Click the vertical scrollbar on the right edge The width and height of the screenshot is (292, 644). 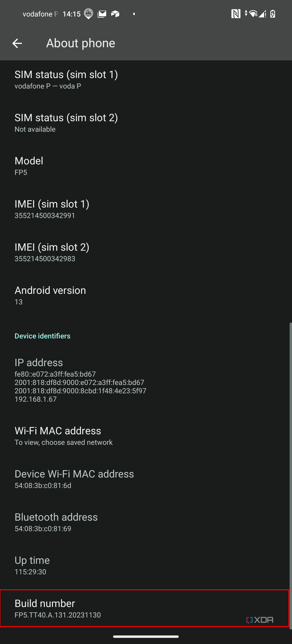coord(291,476)
